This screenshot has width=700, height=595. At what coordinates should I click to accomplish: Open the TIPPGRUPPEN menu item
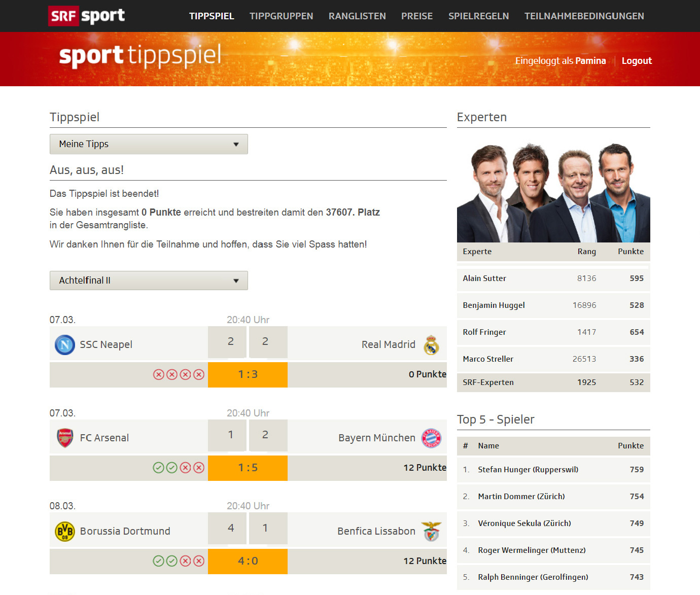pyautogui.click(x=282, y=16)
